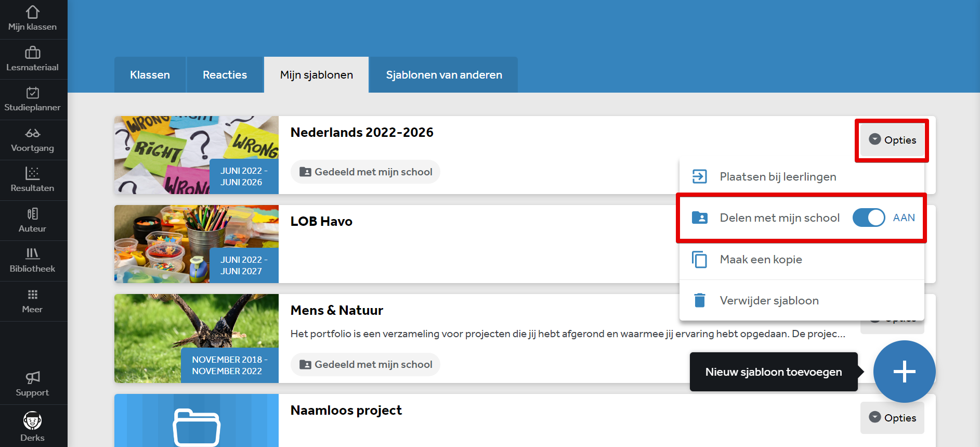This screenshot has width=980, height=447.
Task: Switch to the Reacties tab
Action: (225, 75)
